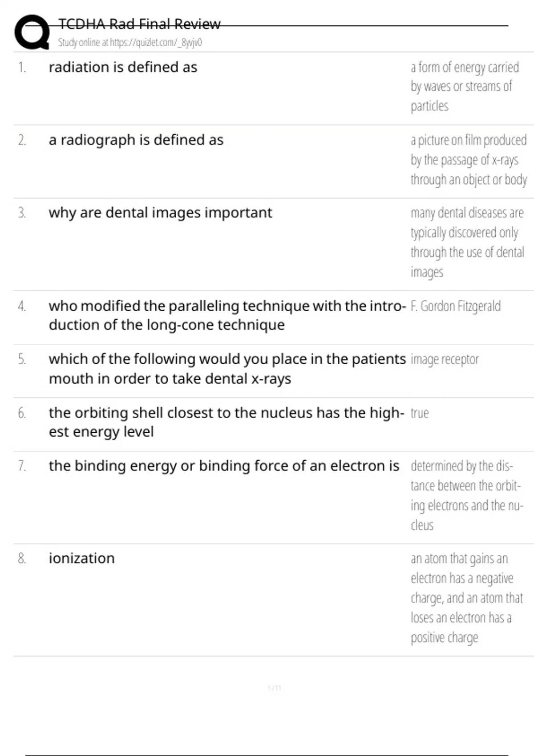Select 'why are dental images important' question
This screenshot has height=756, width=534.
click(x=160, y=213)
